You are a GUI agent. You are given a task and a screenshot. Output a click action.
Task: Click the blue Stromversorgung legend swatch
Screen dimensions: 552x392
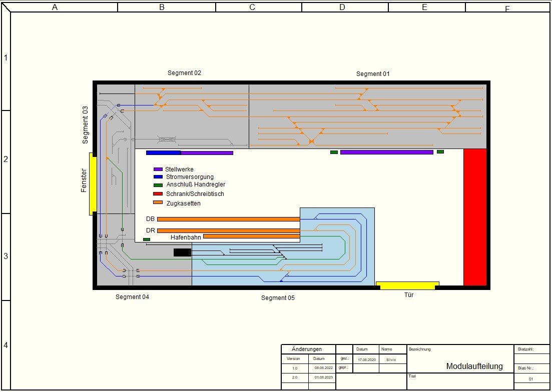click(x=158, y=177)
